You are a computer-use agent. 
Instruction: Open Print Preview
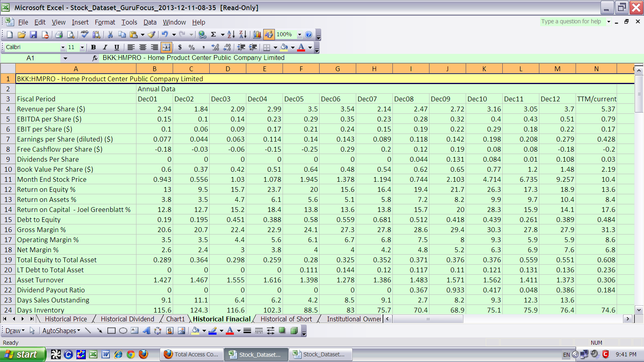(x=71, y=35)
